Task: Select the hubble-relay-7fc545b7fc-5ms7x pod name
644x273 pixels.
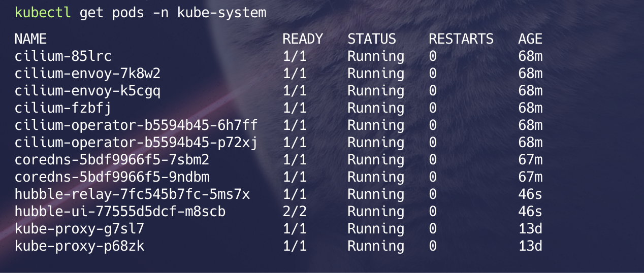Action: [x=132, y=194]
